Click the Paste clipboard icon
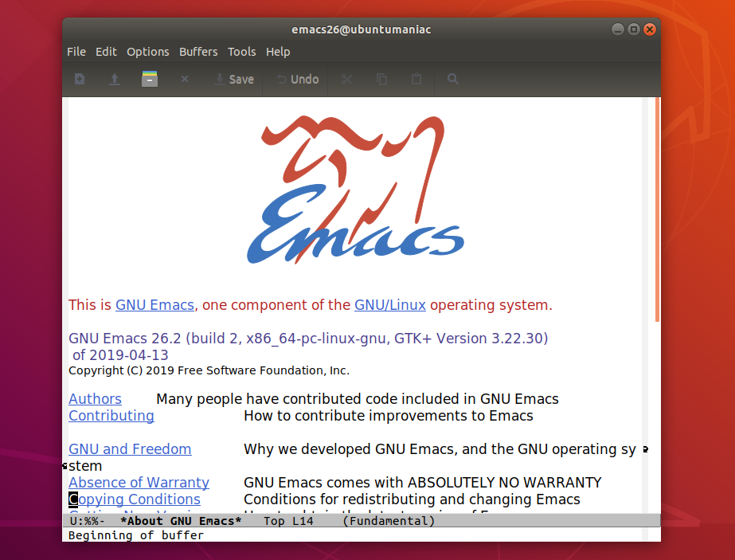The height and width of the screenshot is (560, 735). point(416,79)
